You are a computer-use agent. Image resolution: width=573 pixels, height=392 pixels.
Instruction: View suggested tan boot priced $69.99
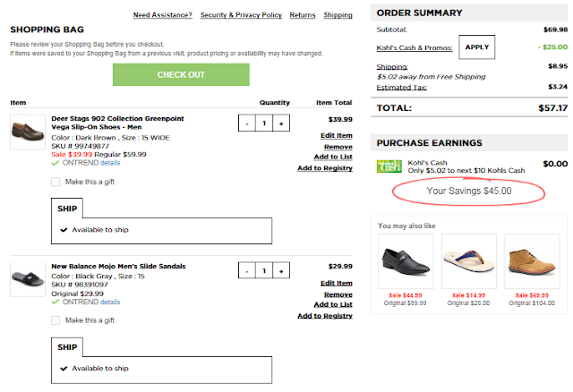(x=532, y=260)
